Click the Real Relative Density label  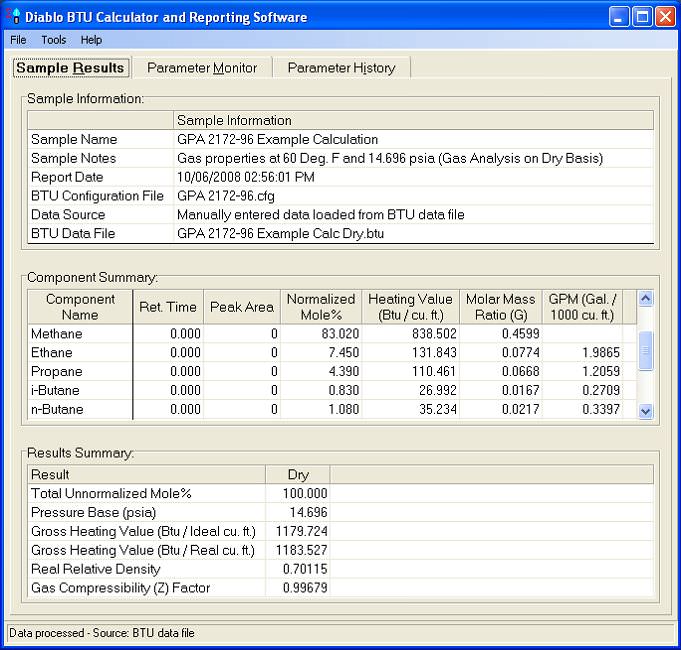(96, 569)
